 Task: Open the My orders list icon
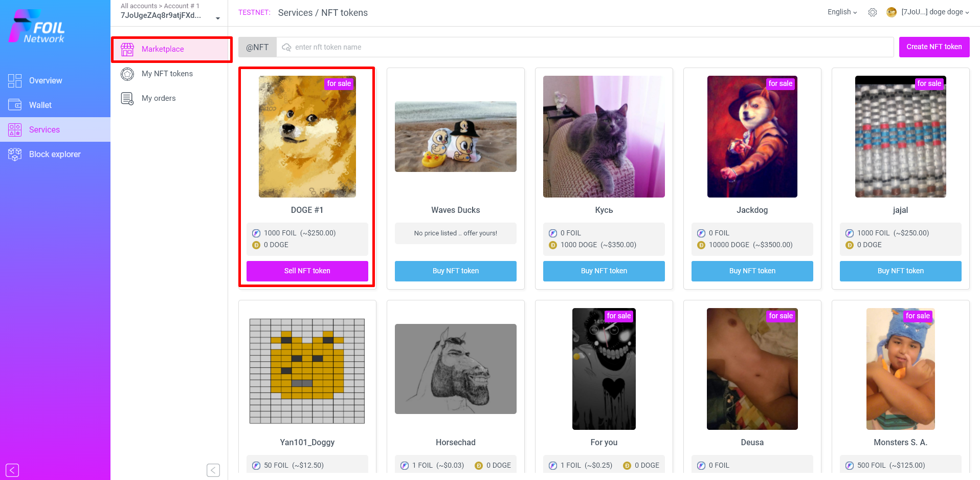click(127, 98)
